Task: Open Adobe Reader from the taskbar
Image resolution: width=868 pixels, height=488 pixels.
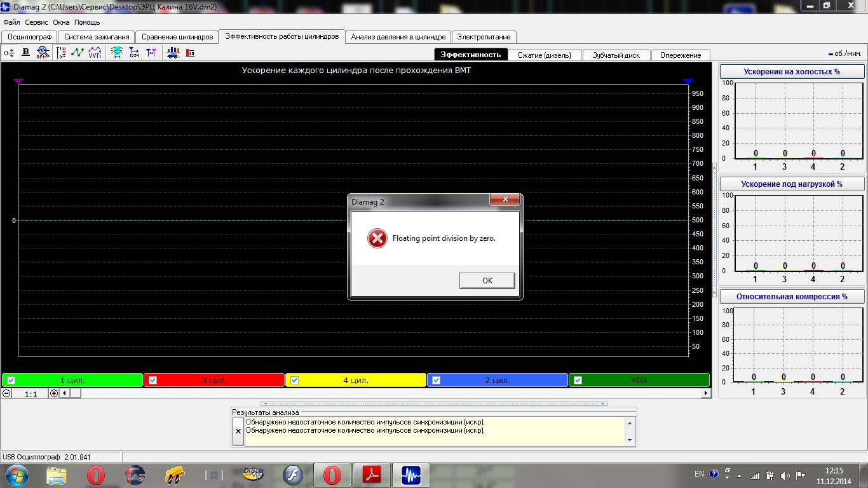Action: pyautogui.click(x=372, y=475)
